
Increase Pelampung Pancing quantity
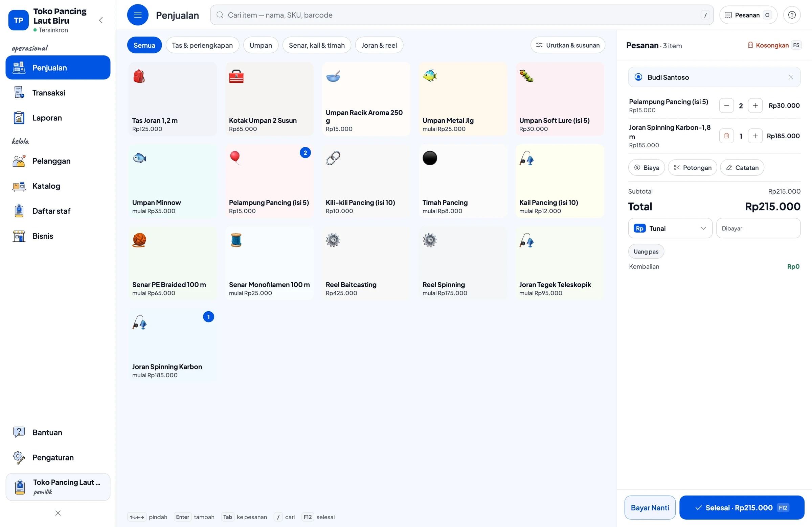click(755, 106)
